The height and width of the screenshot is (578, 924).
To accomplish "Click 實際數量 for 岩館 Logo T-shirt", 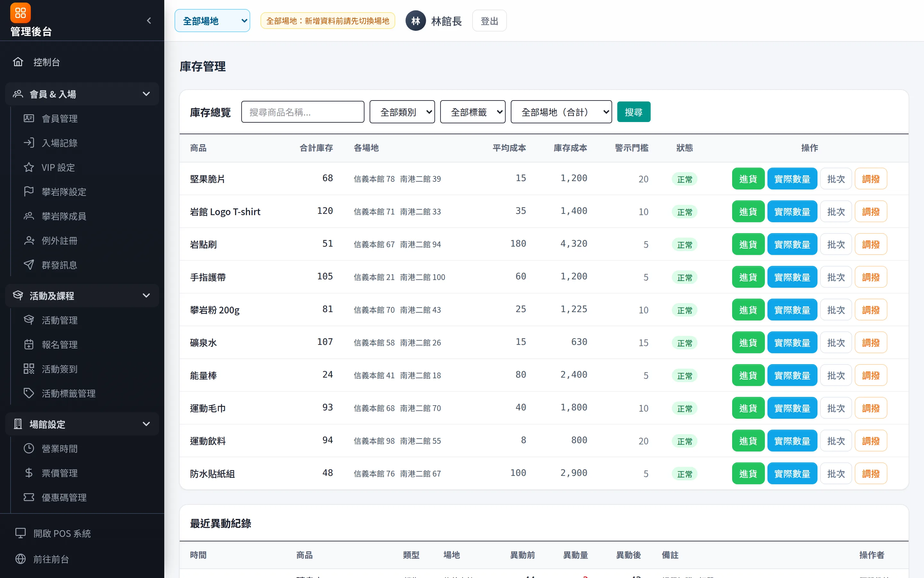I will pyautogui.click(x=792, y=211).
